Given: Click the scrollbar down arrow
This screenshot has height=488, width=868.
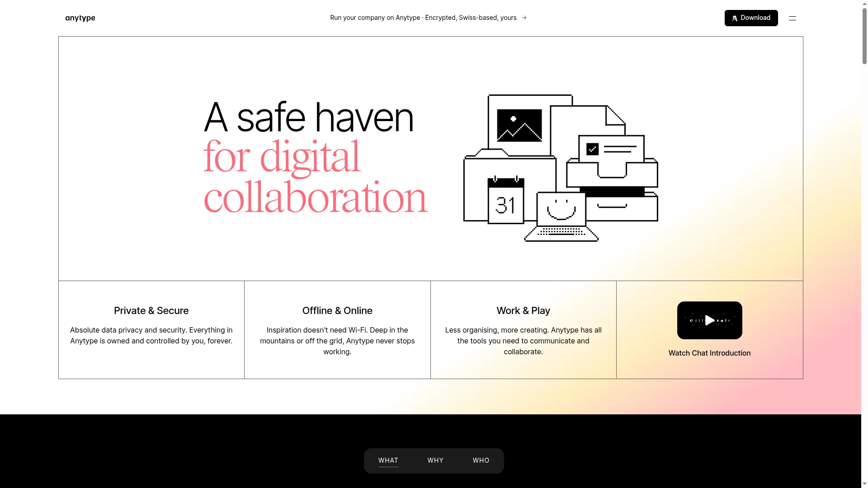Looking at the screenshot, I should coord(864,484).
